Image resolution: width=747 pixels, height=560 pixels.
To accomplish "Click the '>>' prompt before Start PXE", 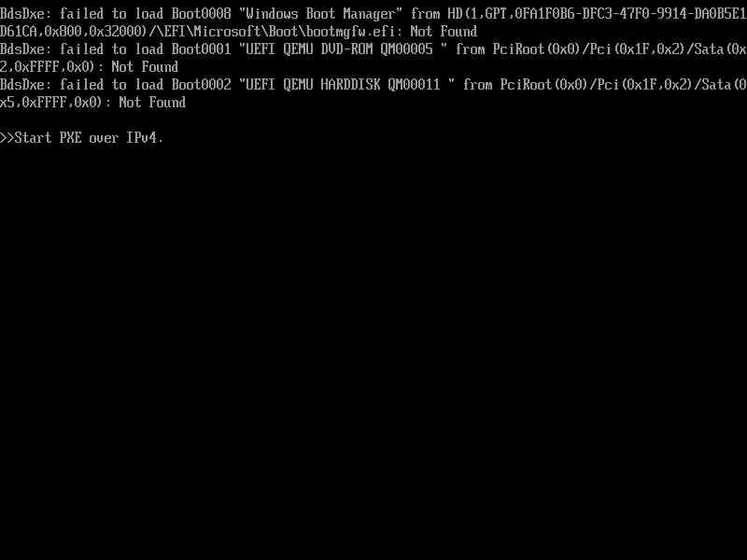I will coord(7,137).
